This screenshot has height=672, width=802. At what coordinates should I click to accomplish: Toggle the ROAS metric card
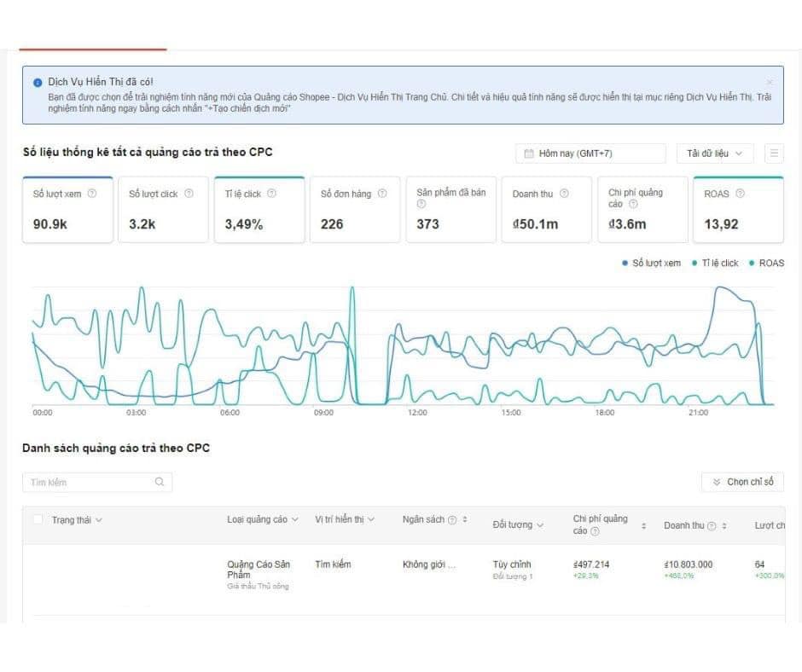click(x=738, y=210)
